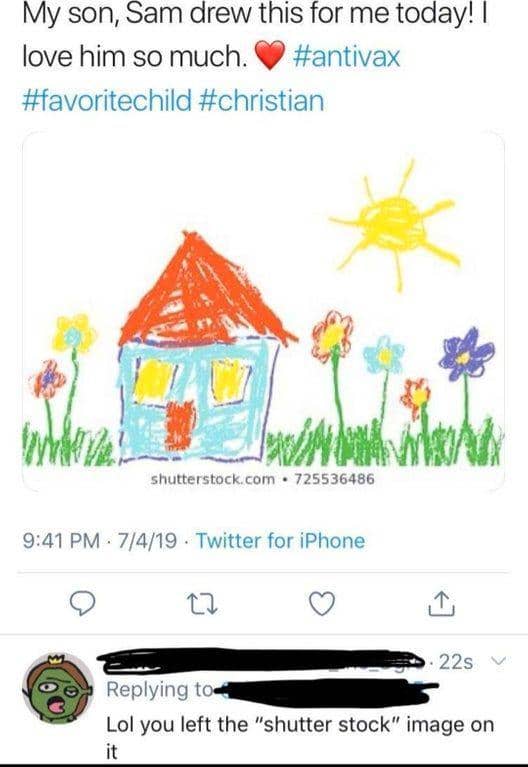Open the #antivax hashtag

[x=346, y=56]
